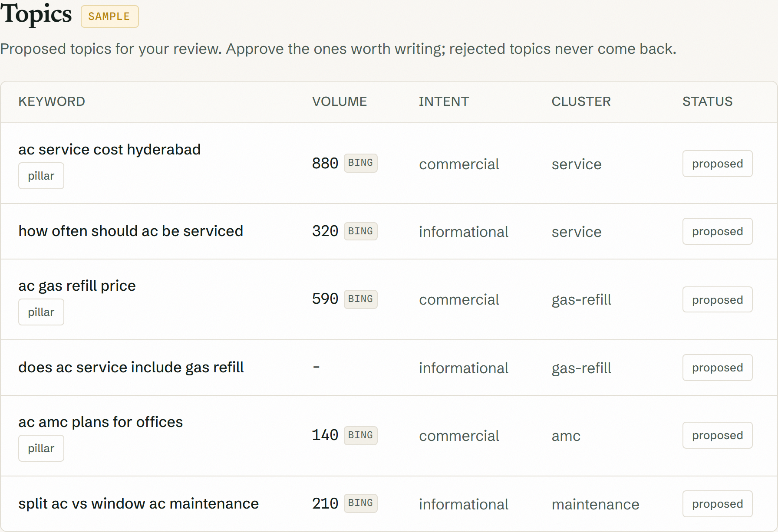Select 'how often should ac be serviced' keyword
This screenshot has height=532, width=778.
tap(131, 231)
